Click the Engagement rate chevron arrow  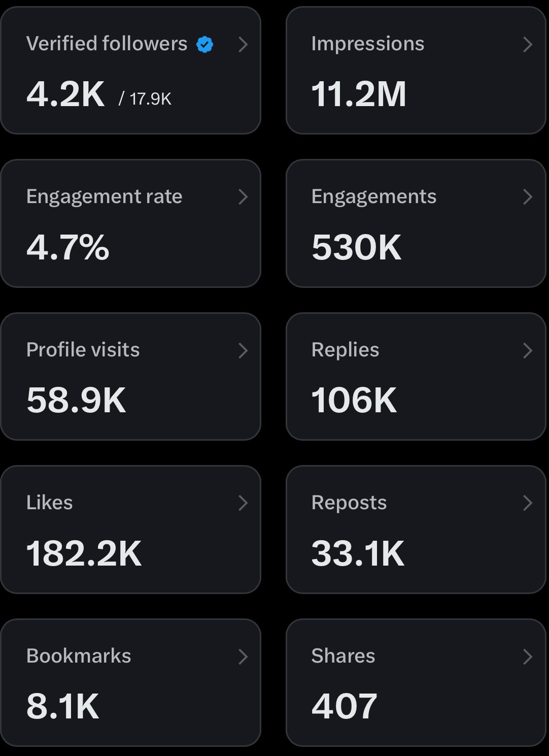[243, 197]
